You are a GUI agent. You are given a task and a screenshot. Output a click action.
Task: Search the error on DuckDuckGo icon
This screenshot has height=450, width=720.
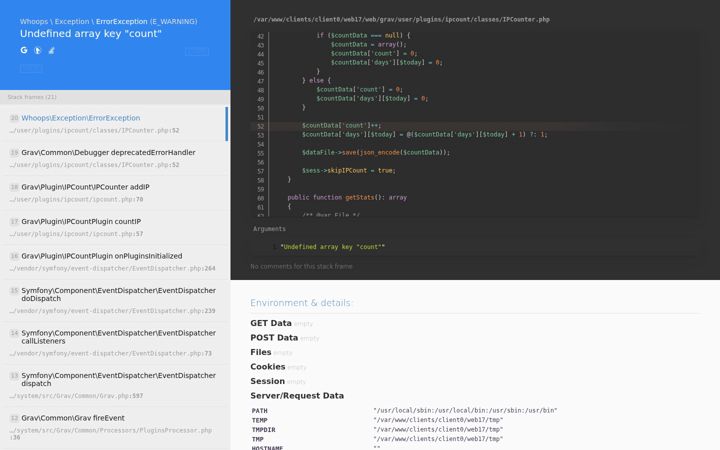[x=38, y=51]
